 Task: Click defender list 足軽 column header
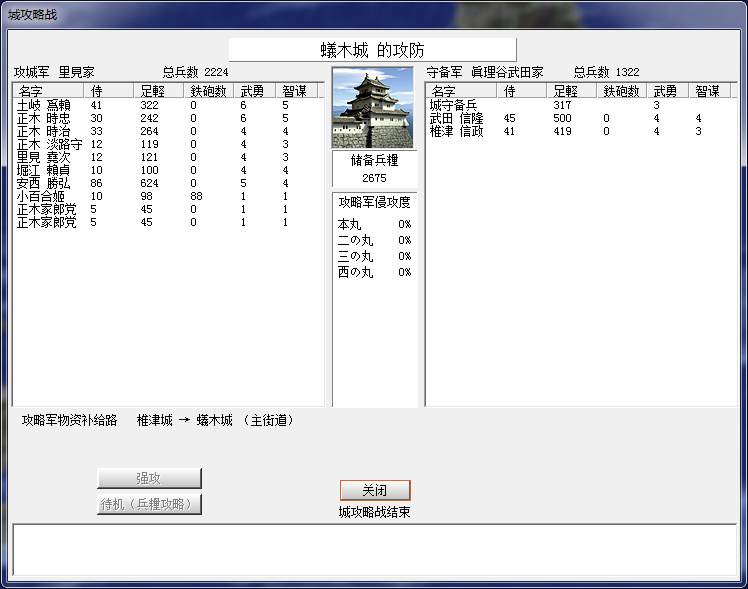pos(571,91)
